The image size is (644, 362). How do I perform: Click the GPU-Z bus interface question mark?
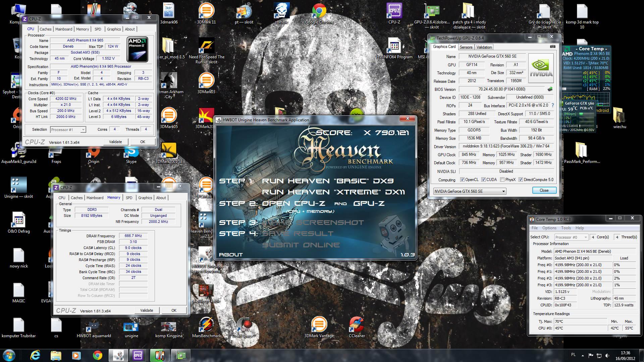553,105
